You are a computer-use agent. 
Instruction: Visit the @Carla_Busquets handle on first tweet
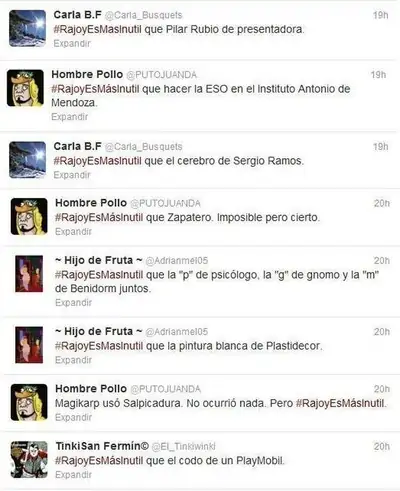pos(144,15)
